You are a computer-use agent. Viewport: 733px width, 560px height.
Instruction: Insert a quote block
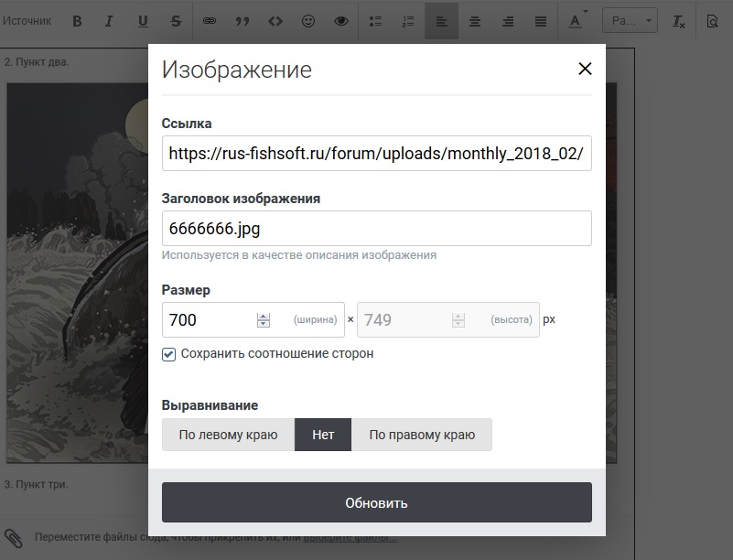[x=243, y=20]
